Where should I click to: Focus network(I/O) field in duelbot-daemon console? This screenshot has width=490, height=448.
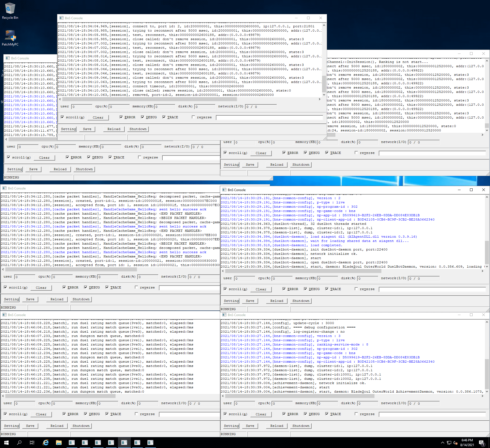pyautogui.click(x=424, y=279)
